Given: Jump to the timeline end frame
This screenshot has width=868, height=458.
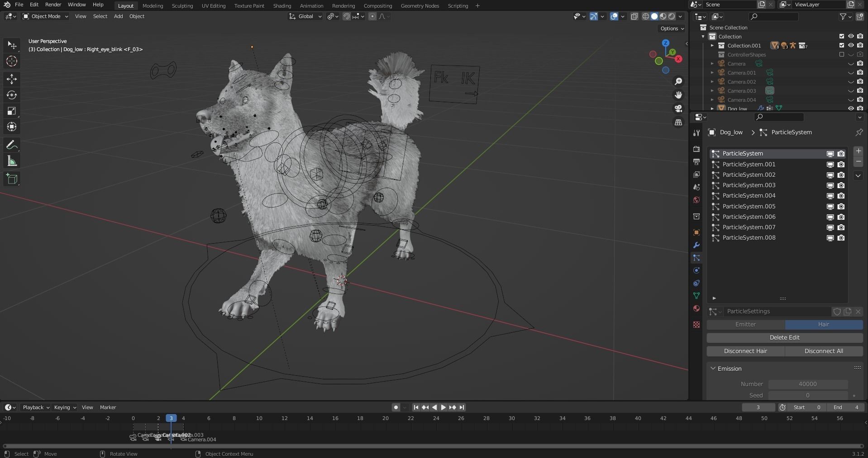Looking at the screenshot, I should coord(462,407).
